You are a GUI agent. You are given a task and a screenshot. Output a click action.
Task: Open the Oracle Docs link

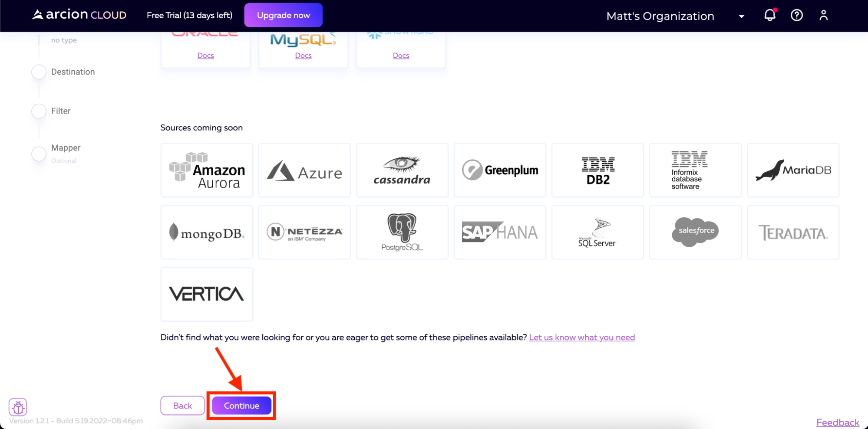tap(205, 56)
